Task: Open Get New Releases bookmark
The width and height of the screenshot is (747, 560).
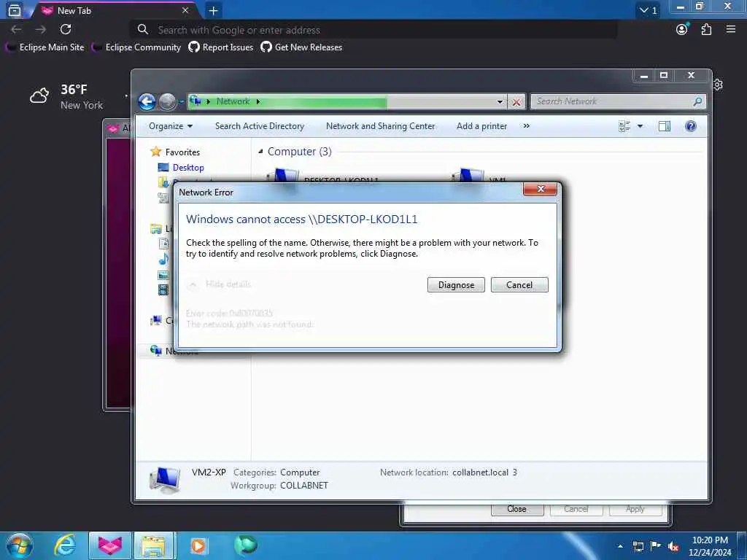Action: [x=301, y=47]
